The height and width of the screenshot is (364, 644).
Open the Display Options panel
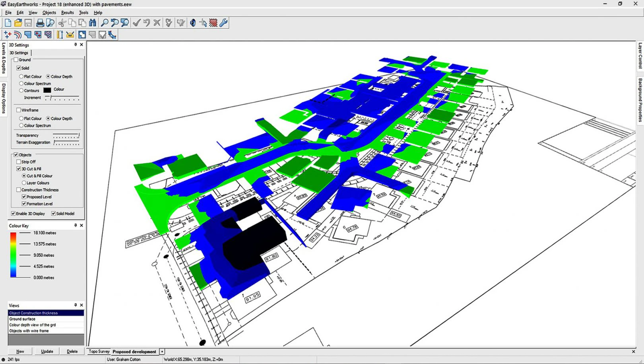tap(4, 93)
